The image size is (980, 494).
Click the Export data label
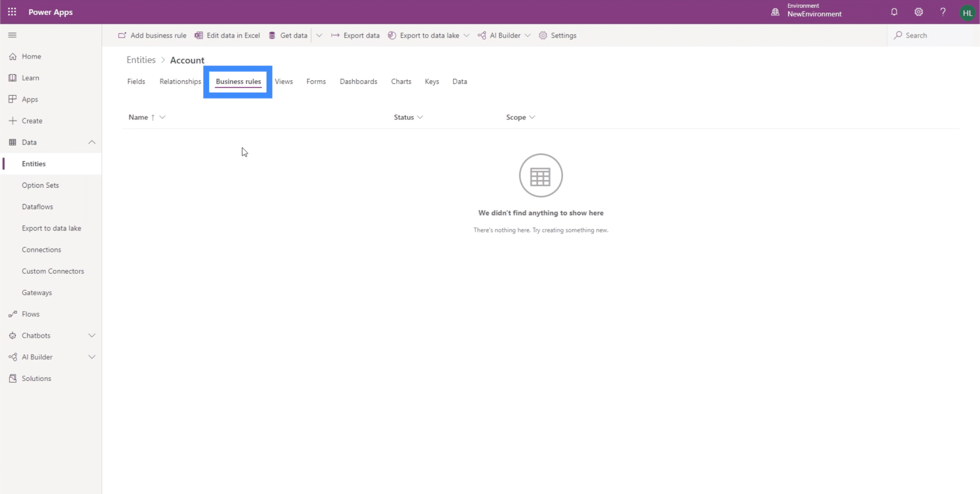click(362, 35)
